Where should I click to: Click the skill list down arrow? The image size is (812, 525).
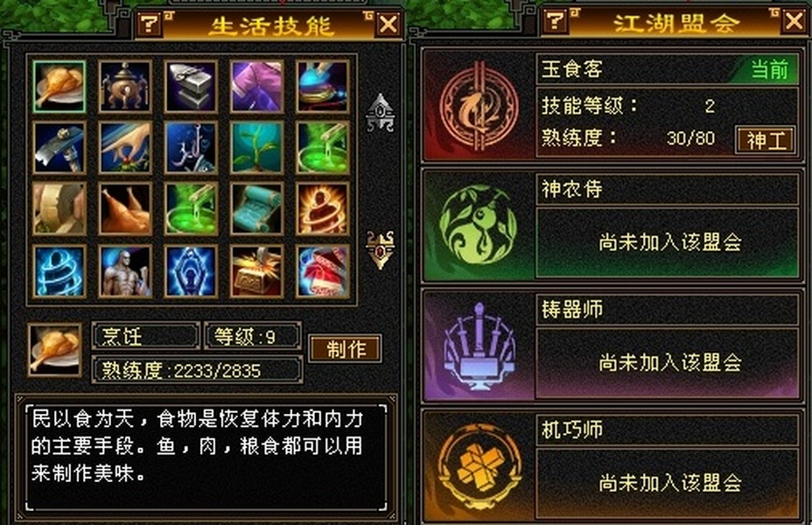pos(380,249)
